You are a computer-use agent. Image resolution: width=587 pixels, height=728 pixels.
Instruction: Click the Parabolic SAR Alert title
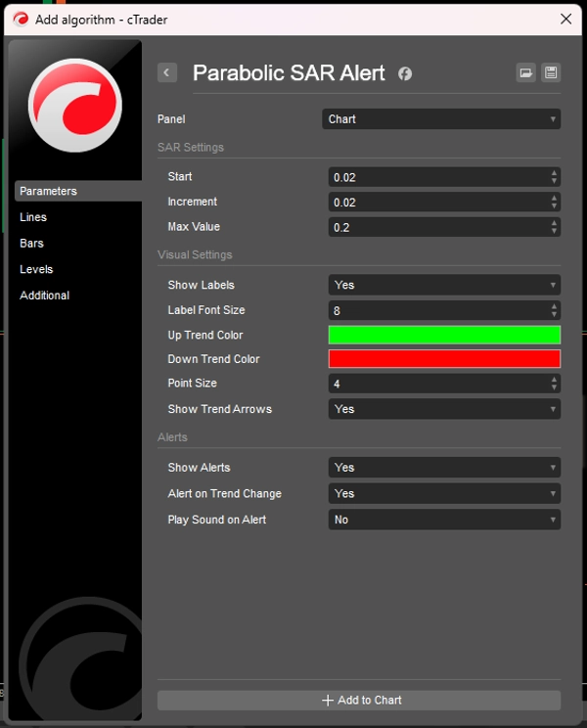[x=289, y=72]
